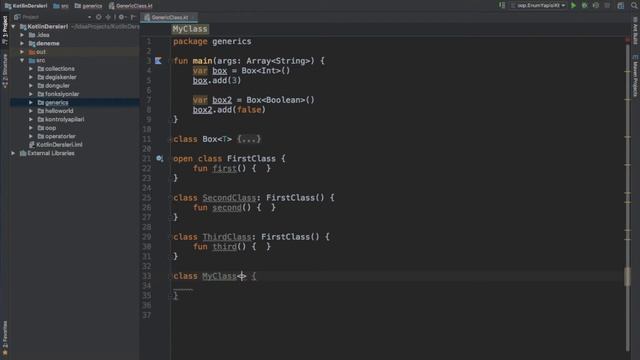The height and width of the screenshot is (360, 640).
Task: Run with coverage from the top toolbar
Action: click(596, 5)
